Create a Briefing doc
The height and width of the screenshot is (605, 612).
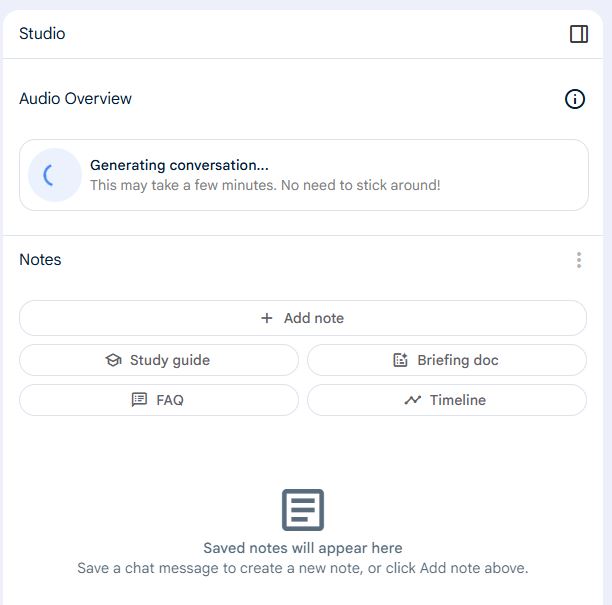point(446,360)
